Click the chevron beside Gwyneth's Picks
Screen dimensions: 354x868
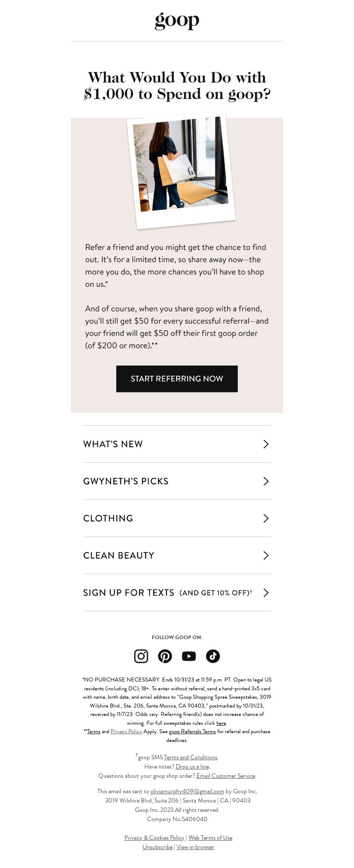pos(266,481)
